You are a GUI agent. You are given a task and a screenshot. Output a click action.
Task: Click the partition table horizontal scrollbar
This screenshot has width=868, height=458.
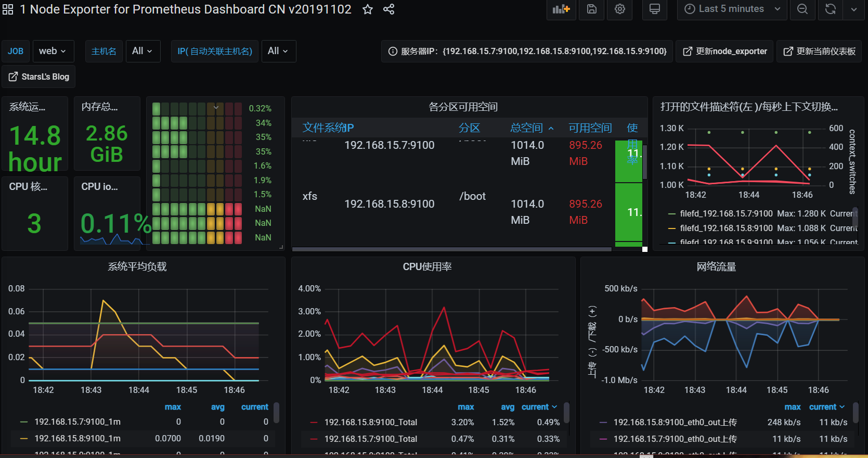[451, 249]
